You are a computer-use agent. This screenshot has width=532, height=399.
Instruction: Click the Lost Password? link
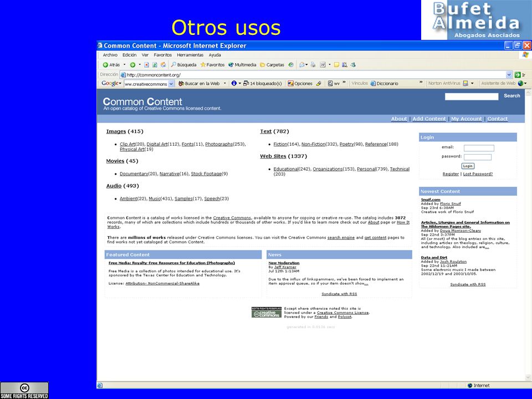click(478, 174)
